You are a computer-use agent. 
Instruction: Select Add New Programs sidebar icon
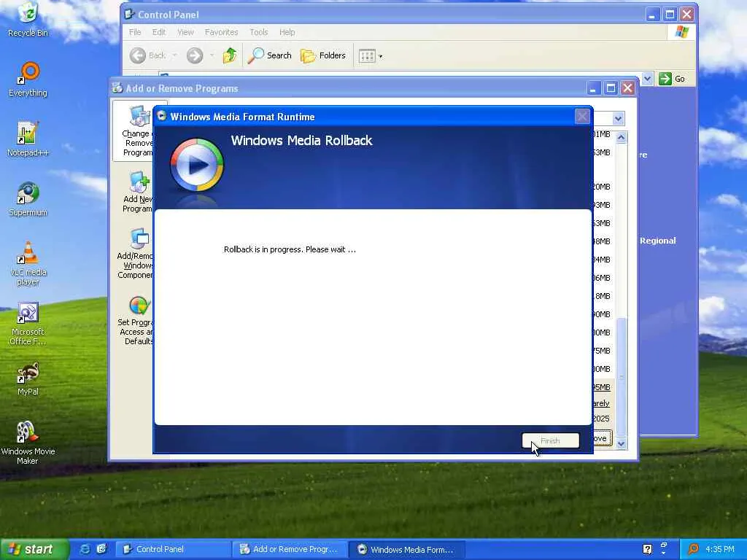pyautogui.click(x=138, y=192)
